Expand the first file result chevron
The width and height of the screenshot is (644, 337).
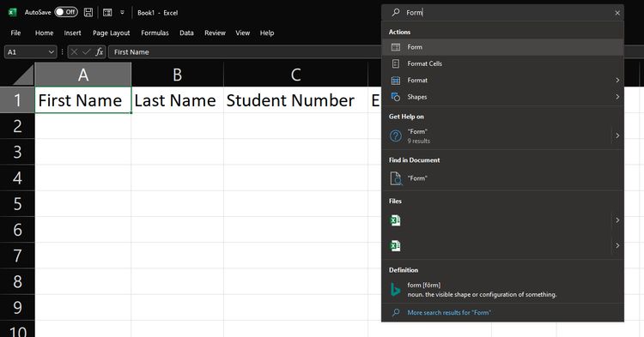[x=617, y=220]
